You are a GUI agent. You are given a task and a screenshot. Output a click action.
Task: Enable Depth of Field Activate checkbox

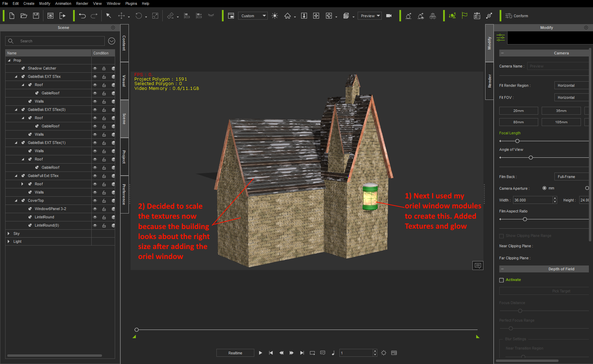pyautogui.click(x=501, y=280)
